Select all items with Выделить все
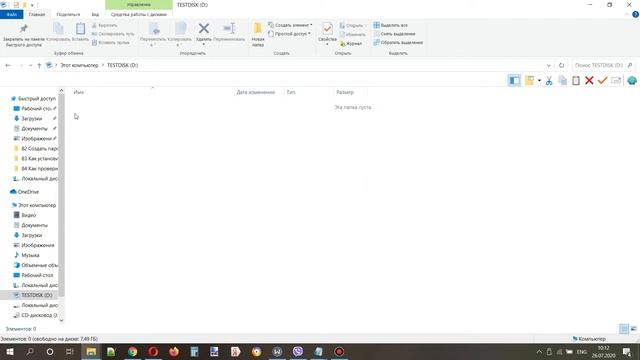The image size is (640, 360). point(391,25)
